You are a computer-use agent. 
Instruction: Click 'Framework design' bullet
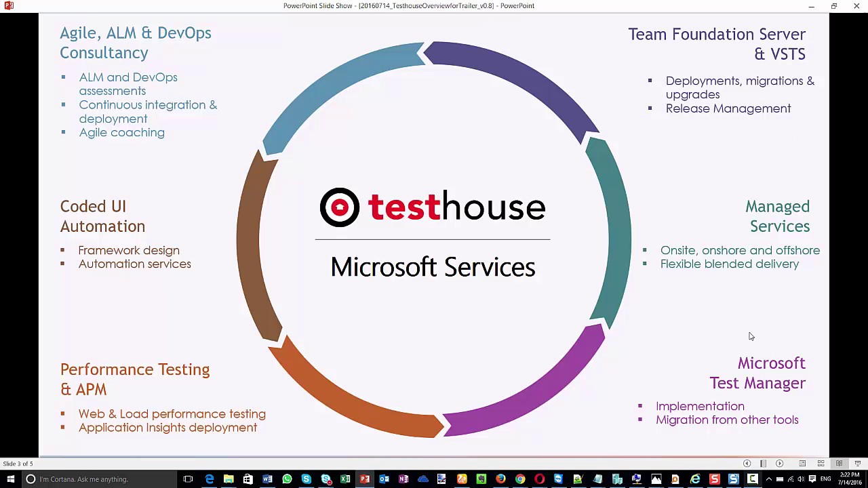[x=129, y=250]
